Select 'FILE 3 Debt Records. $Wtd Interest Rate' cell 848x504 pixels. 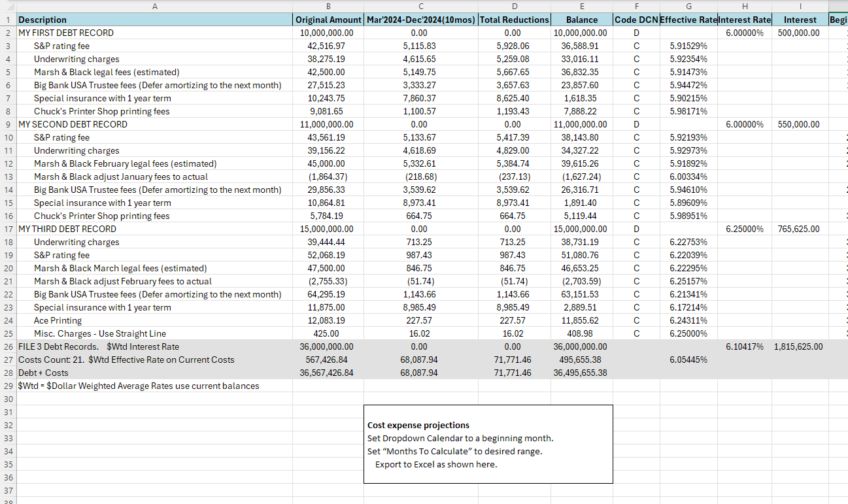[154, 346]
